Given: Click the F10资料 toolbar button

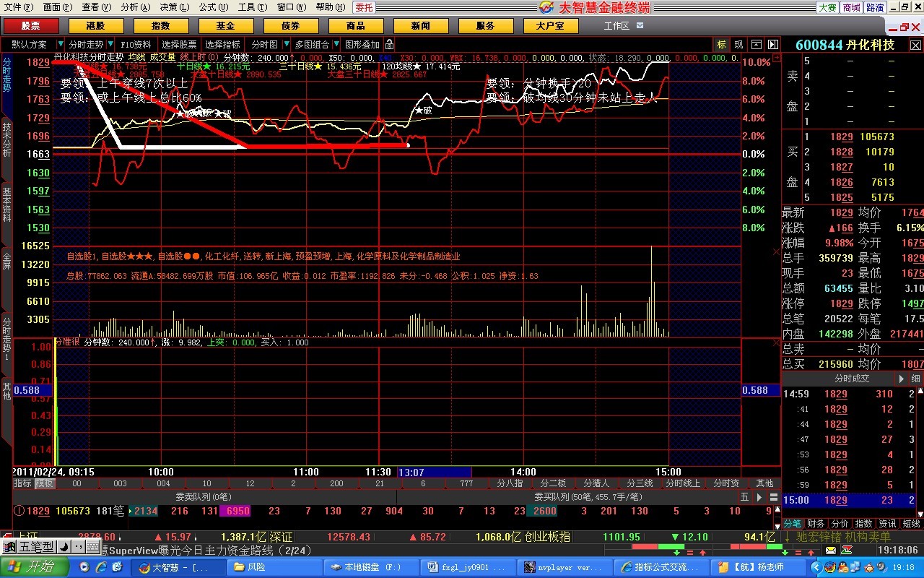Looking at the screenshot, I should click(x=136, y=45).
